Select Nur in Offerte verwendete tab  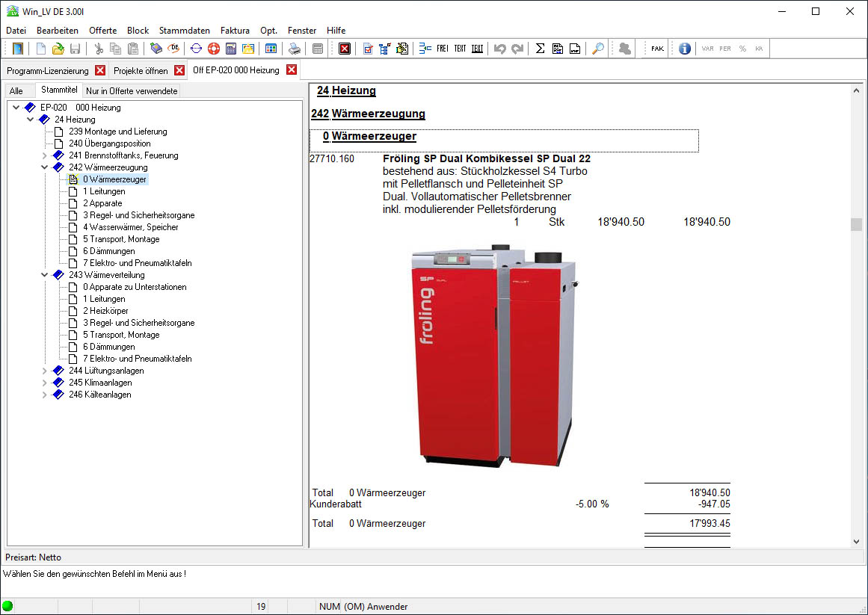(132, 90)
